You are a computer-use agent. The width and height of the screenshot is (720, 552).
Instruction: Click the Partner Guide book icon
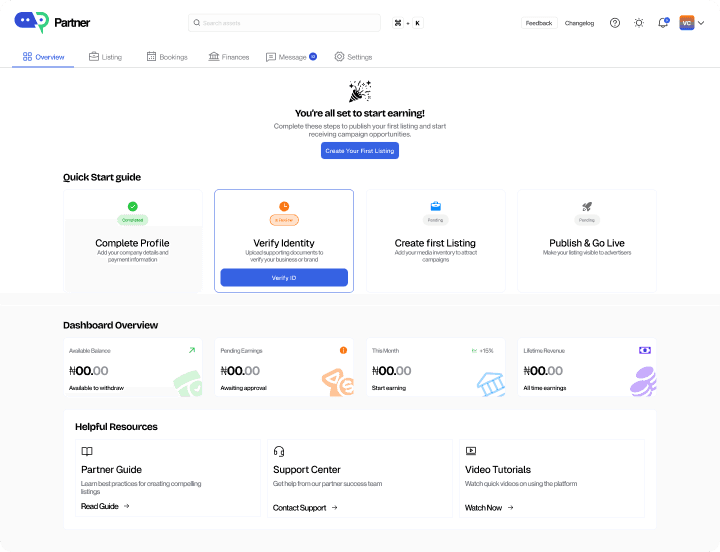[x=87, y=451]
